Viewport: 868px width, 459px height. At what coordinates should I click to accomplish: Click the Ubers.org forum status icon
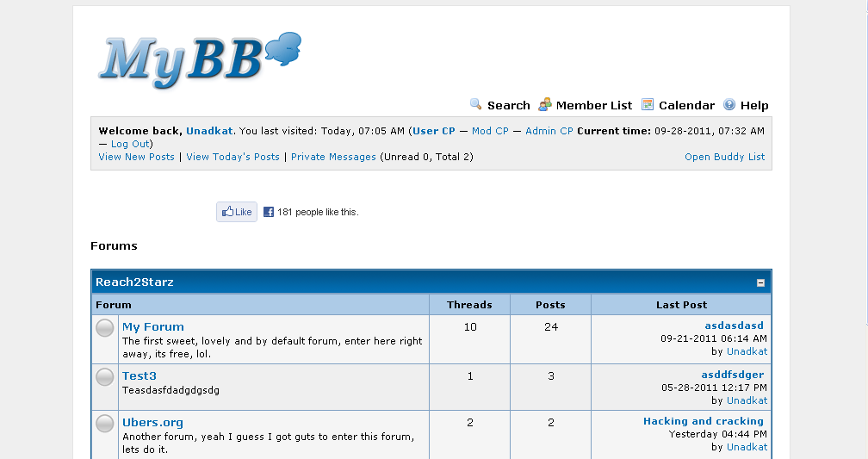(x=105, y=424)
